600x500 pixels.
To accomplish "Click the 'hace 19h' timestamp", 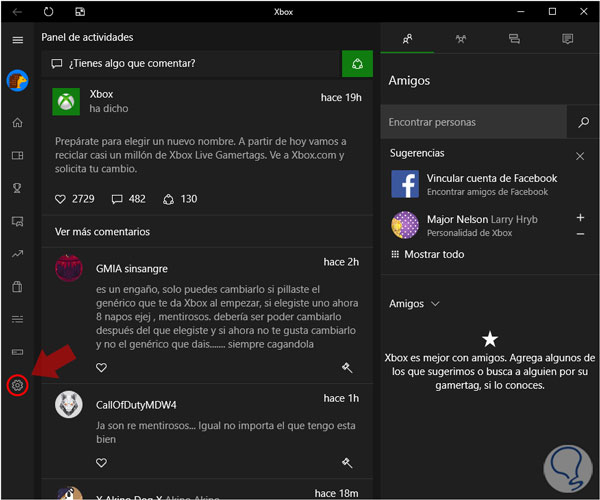I will (341, 98).
